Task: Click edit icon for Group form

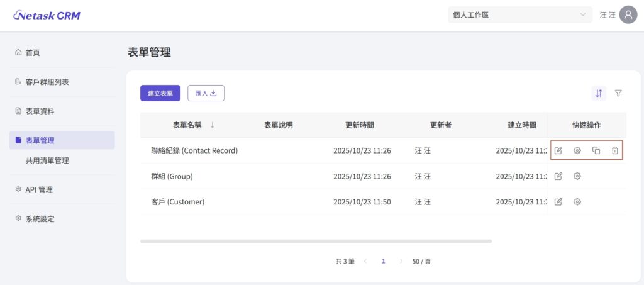Action: 558,176
